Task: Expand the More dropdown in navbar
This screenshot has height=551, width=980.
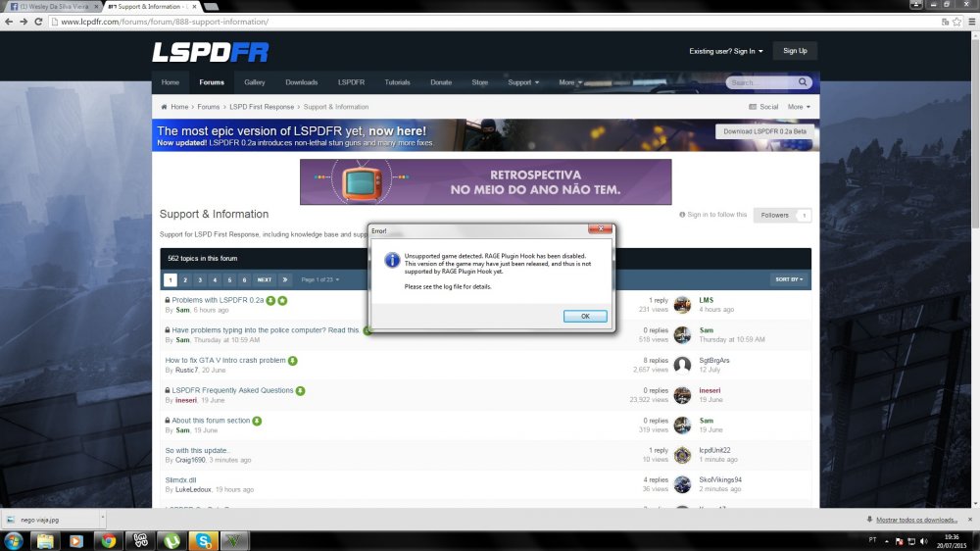Action: tap(570, 82)
